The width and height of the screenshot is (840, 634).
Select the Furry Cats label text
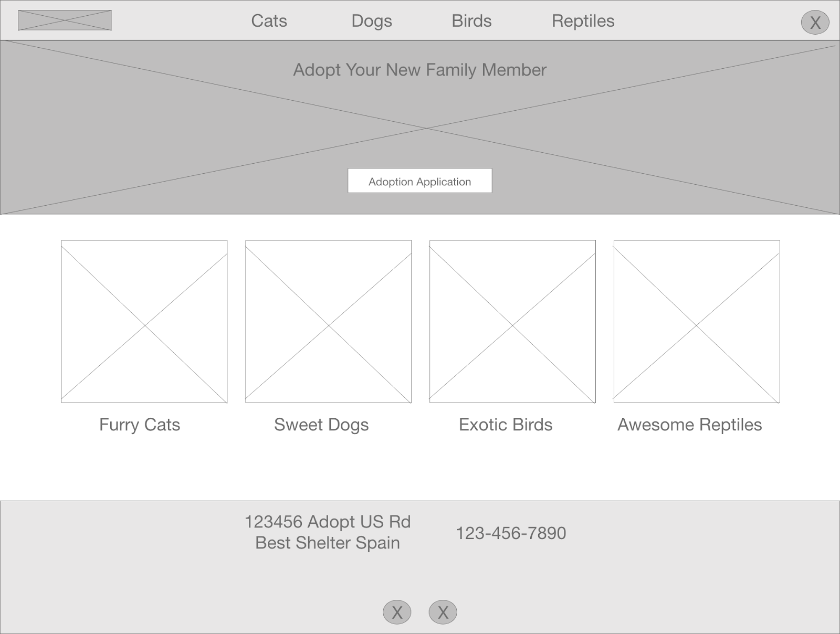140,425
